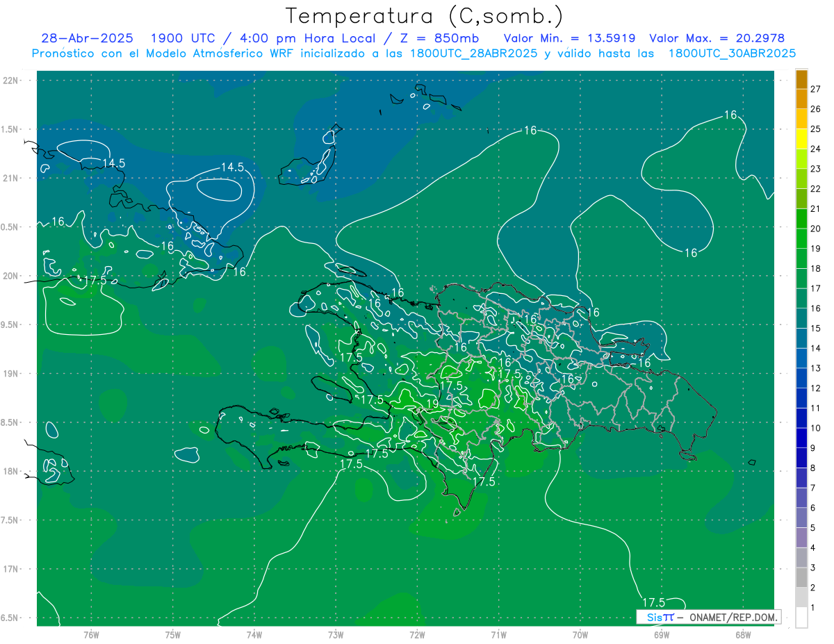
Task: Click '1800UTC_28ABR2025' initialization time
Action: 474,53
